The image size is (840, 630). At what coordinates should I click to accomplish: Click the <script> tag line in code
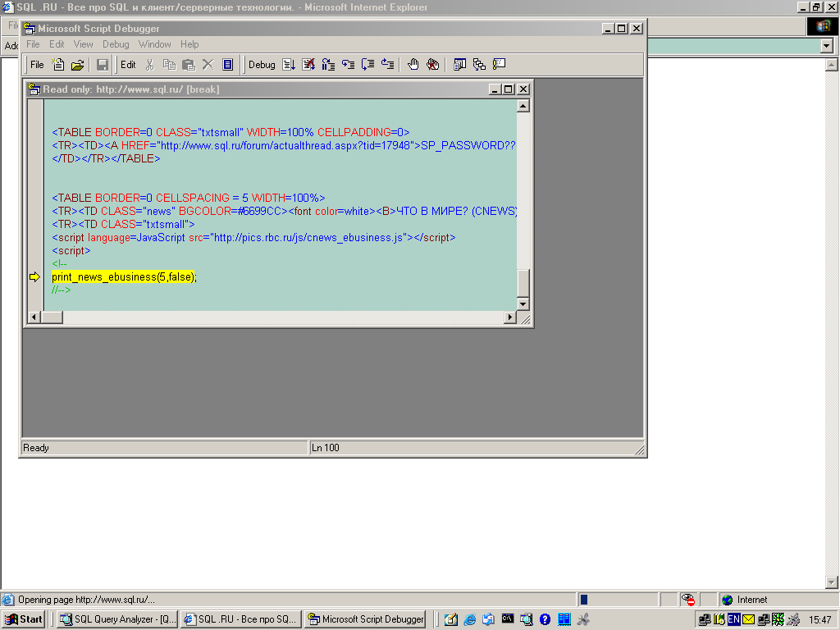[71, 251]
